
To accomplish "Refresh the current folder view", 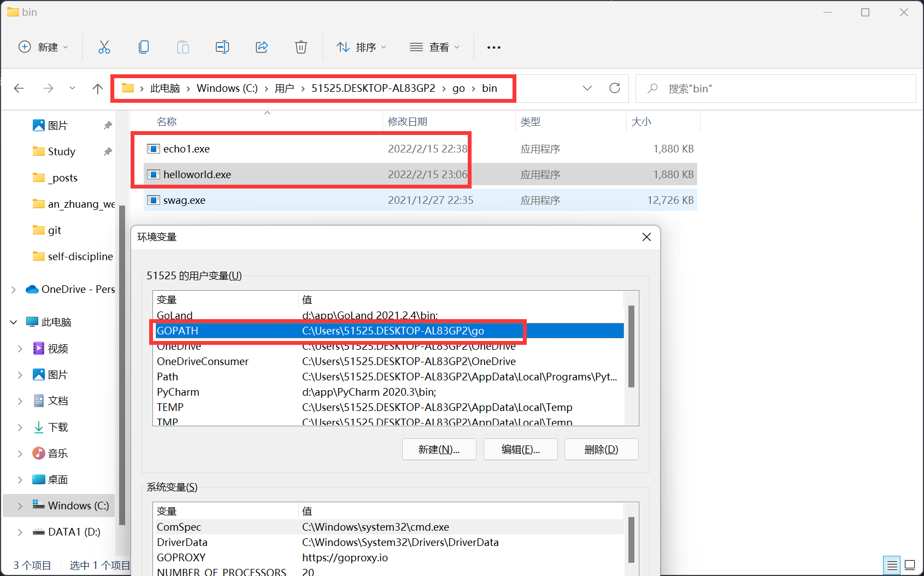I will 615,89.
